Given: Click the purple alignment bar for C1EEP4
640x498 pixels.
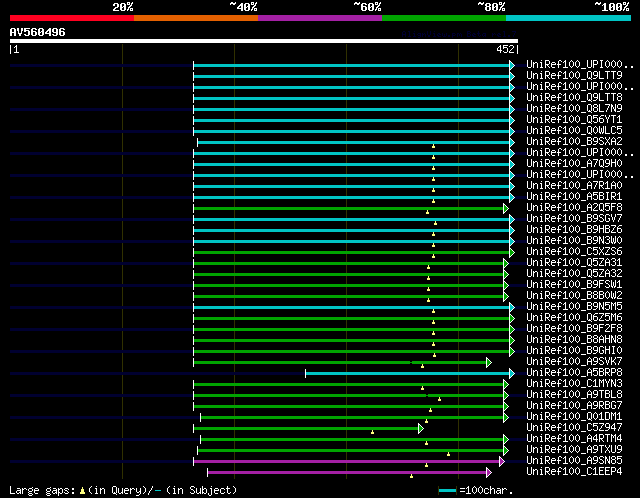Looking at the screenshot, I should coord(347,473).
